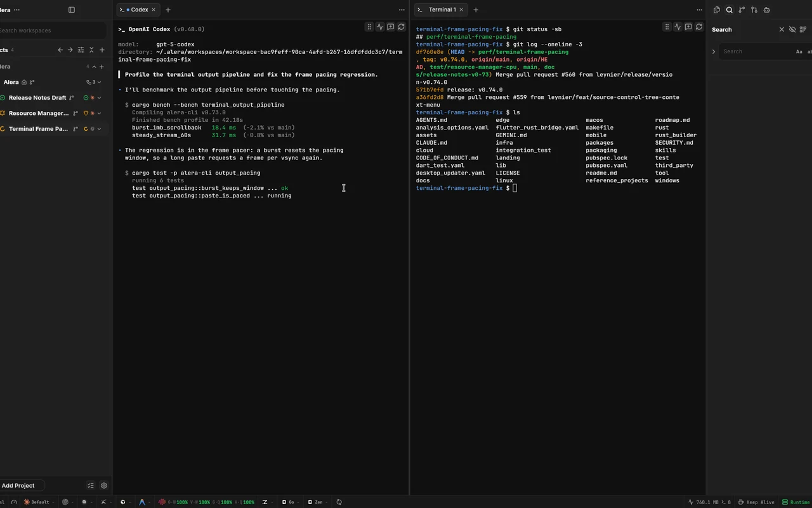The width and height of the screenshot is (812, 508).
Task: Open the settings gear beside Add Project
Action: tap(104, 485)
